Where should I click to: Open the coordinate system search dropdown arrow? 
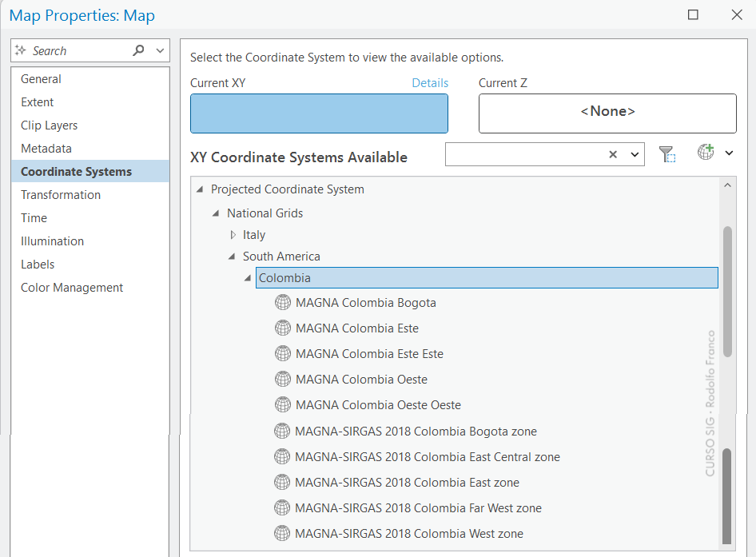tap(635, 155)
